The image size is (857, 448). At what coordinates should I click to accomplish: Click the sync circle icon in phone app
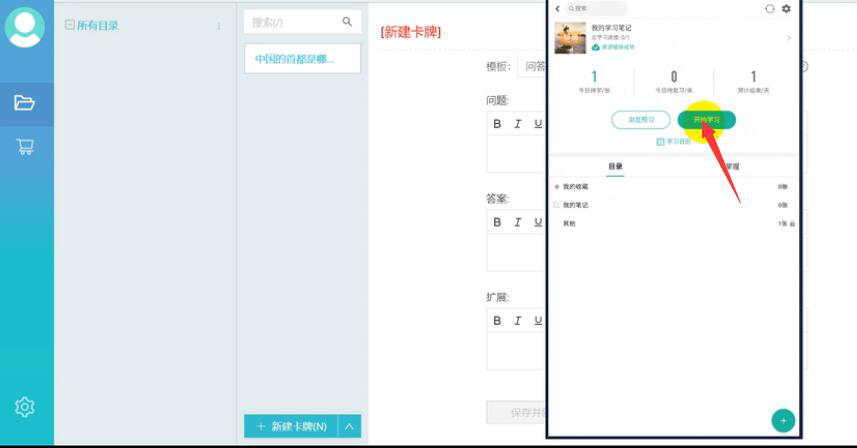click(770, 9)
